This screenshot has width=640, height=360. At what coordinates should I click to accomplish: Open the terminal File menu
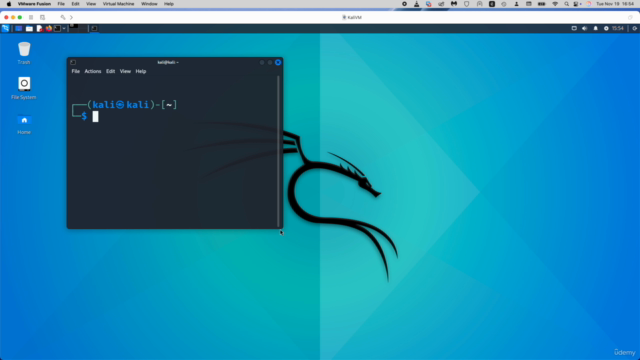(x=76, y=71)
